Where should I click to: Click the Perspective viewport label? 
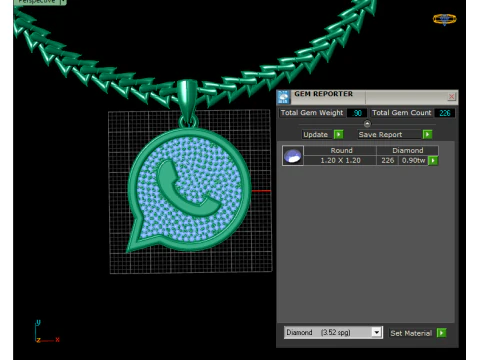[37, 2]
